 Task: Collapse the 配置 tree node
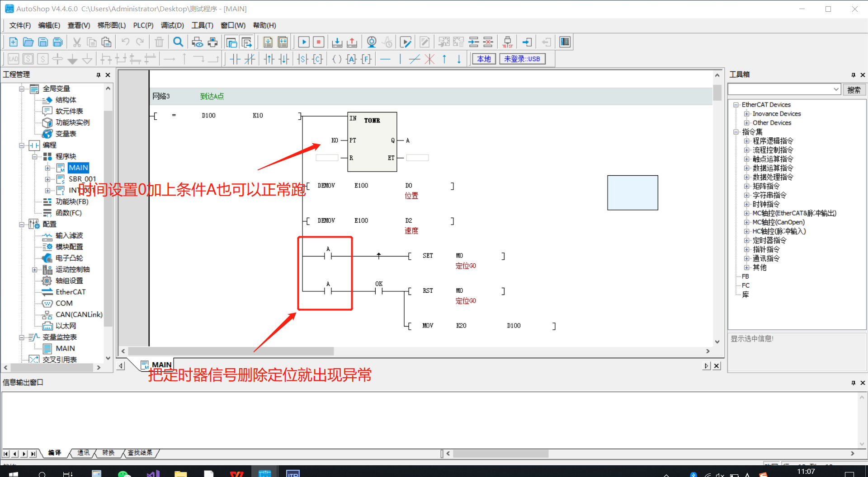(x=21, y=224)
